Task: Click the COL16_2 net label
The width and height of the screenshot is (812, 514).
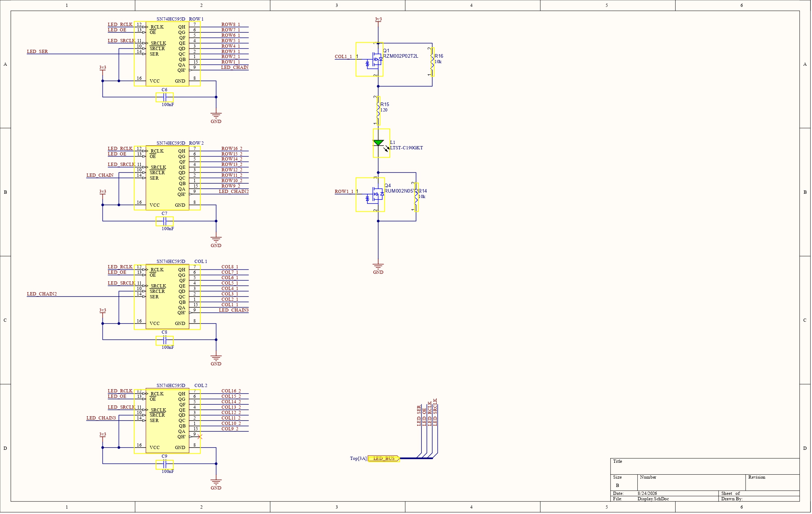Action: coord(231,391)
